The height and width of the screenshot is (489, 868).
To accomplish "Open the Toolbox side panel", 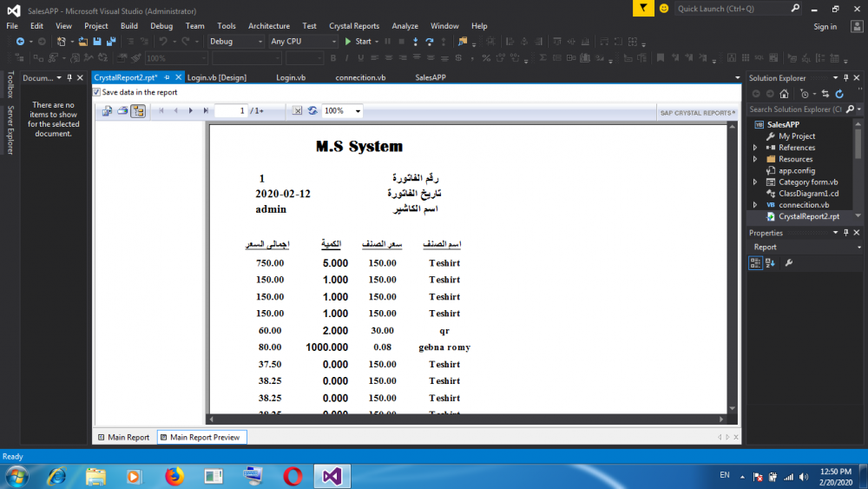I will (10, 85).
